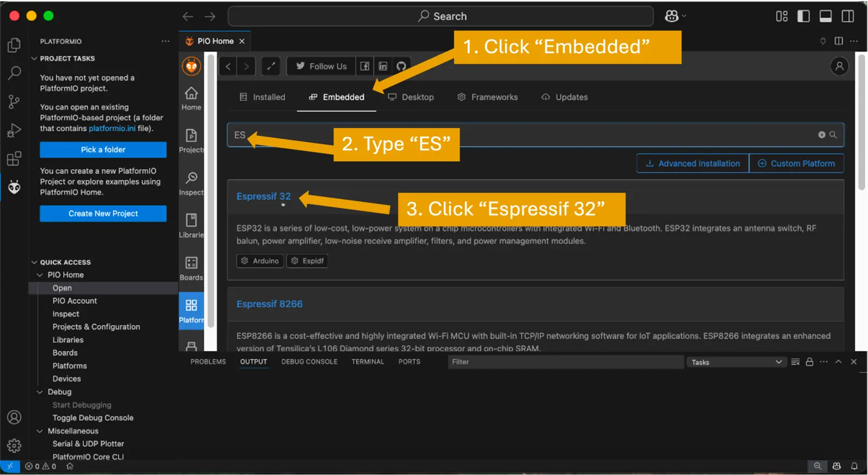Open the Espressif 8266 platform link
Viewport: 868px width, 475px height.
click(270, 304)
